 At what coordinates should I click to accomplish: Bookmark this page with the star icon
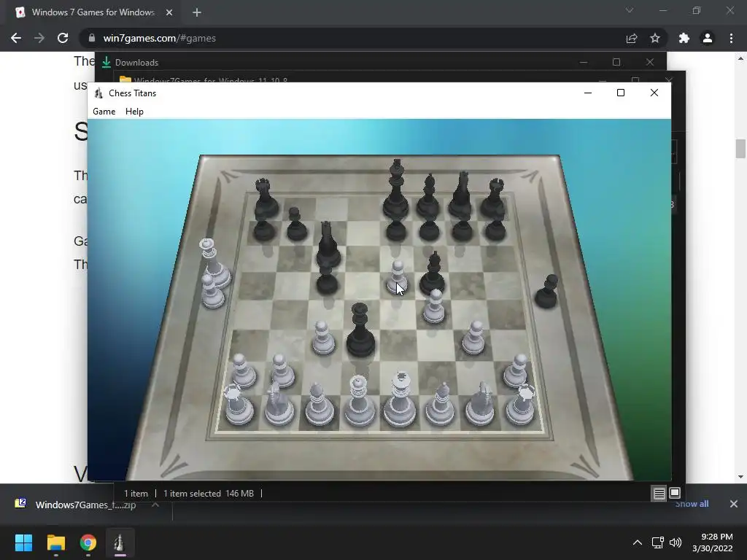point(655,38)
